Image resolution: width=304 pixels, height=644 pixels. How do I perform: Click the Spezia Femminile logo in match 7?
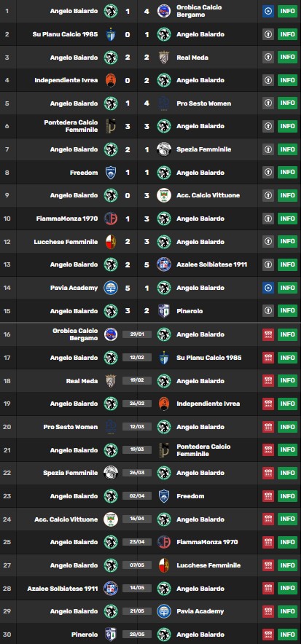(164, 149)
